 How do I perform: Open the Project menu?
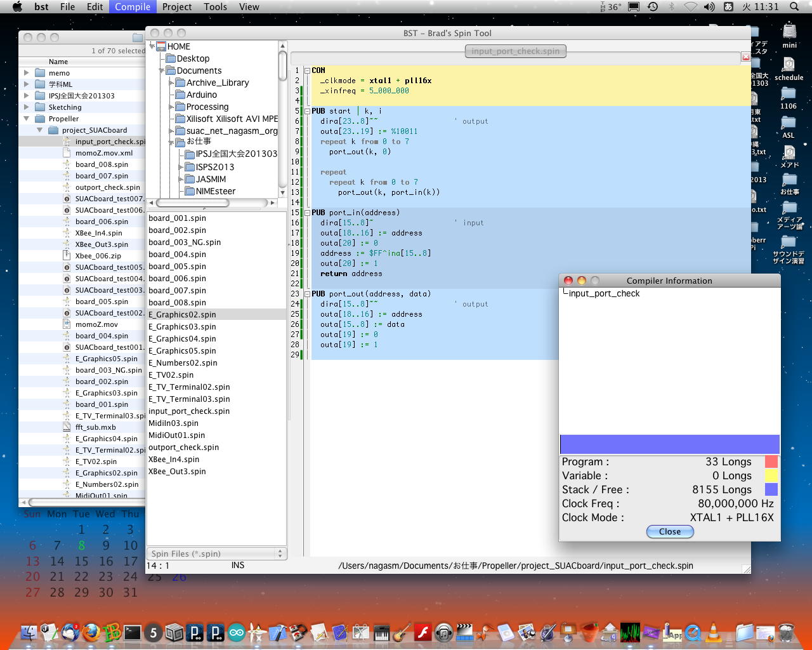(x=177, y=7)
